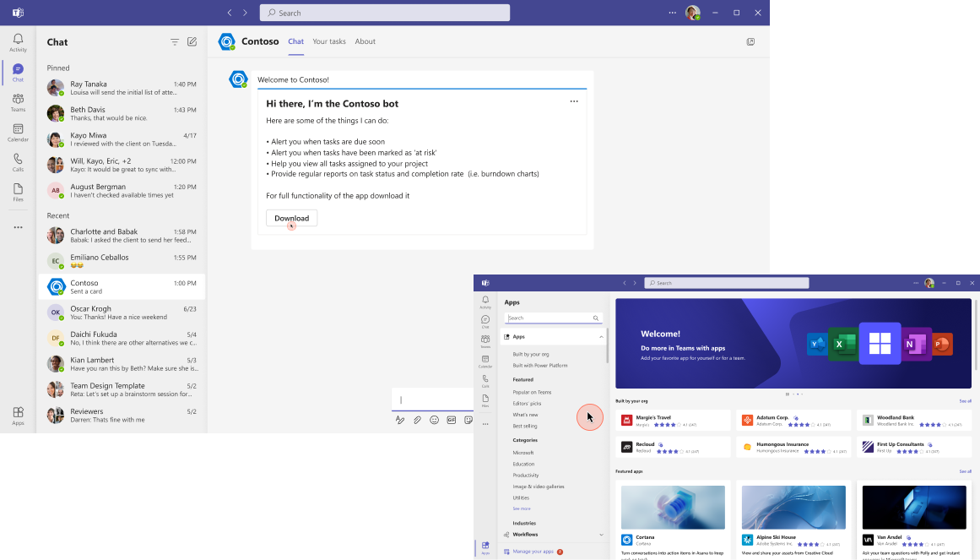Pop out the Contoso chat
980x560 pixels.
[750, 42]
